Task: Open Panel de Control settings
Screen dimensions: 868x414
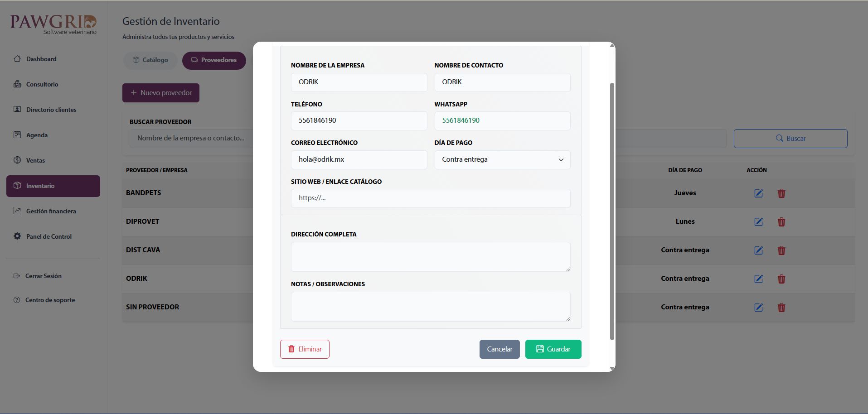Action: [48, 236]
